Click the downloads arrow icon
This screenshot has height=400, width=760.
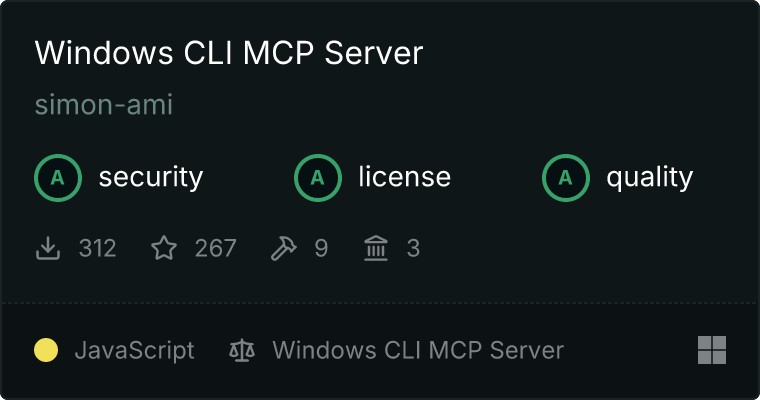48,248
